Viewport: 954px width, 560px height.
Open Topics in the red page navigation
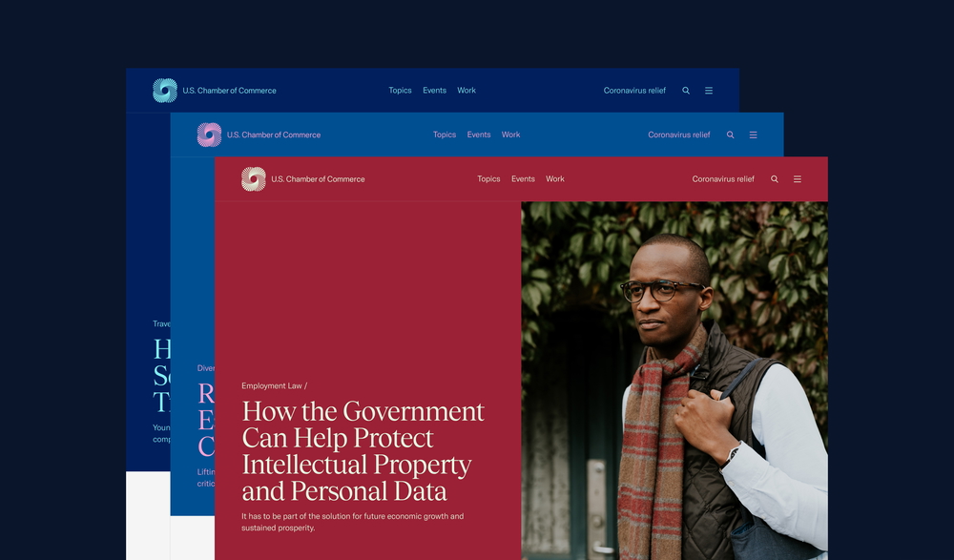[x=488, y=179]
